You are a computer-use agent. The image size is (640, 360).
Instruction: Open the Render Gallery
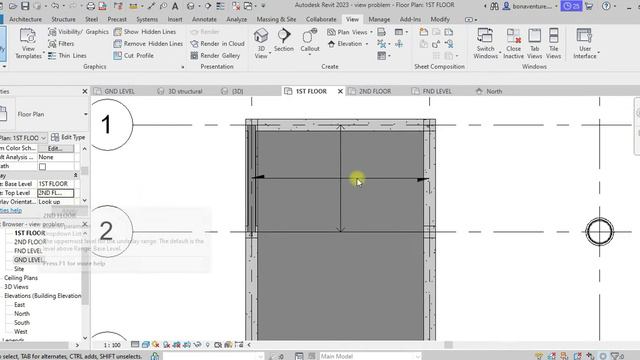(x=215, y=56)
